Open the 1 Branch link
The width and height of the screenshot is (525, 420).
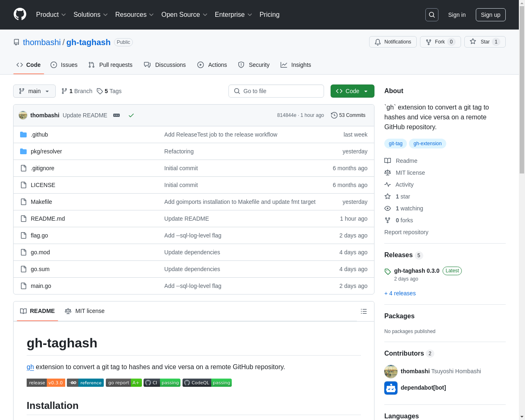point(77,91)
